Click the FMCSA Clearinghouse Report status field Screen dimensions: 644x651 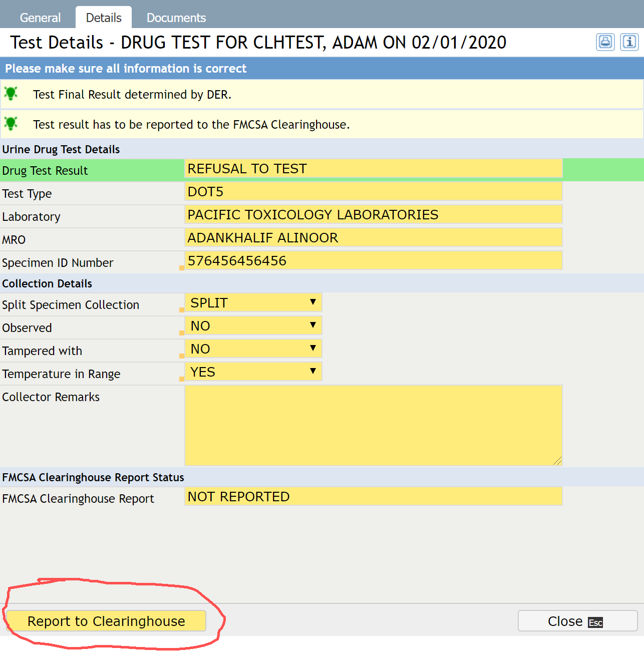(373, 497)
